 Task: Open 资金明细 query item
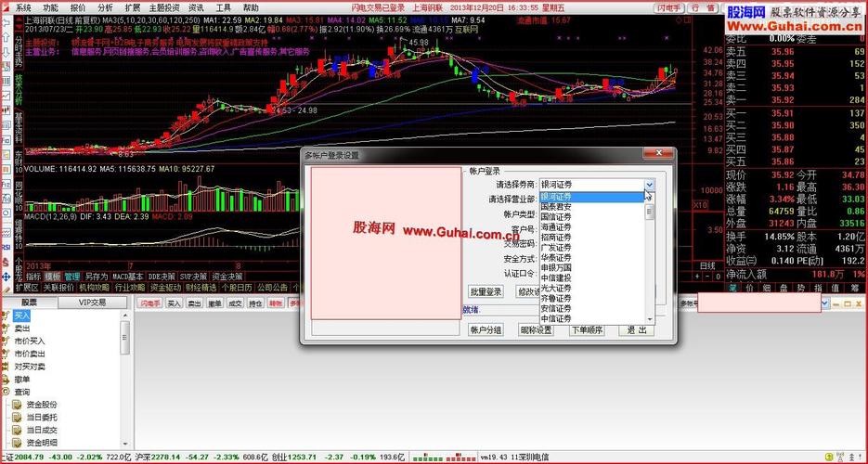pyautogui.click(x=42, y=443)
